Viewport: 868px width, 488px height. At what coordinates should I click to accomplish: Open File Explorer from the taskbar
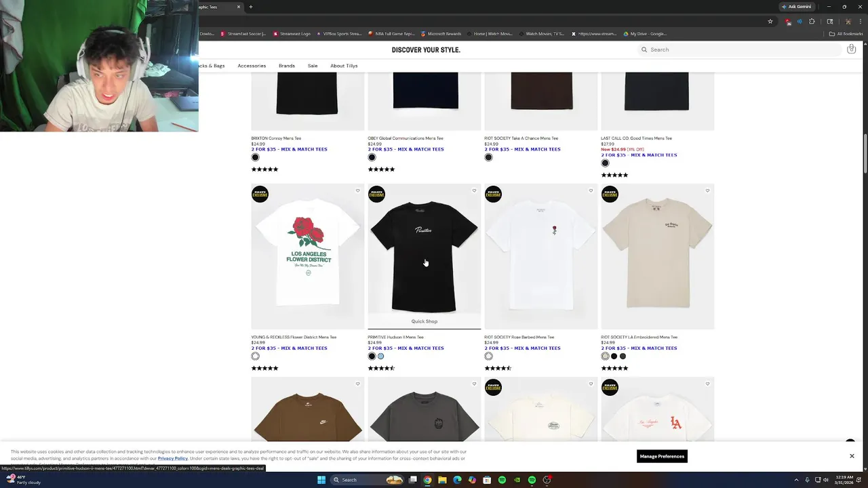442,480
